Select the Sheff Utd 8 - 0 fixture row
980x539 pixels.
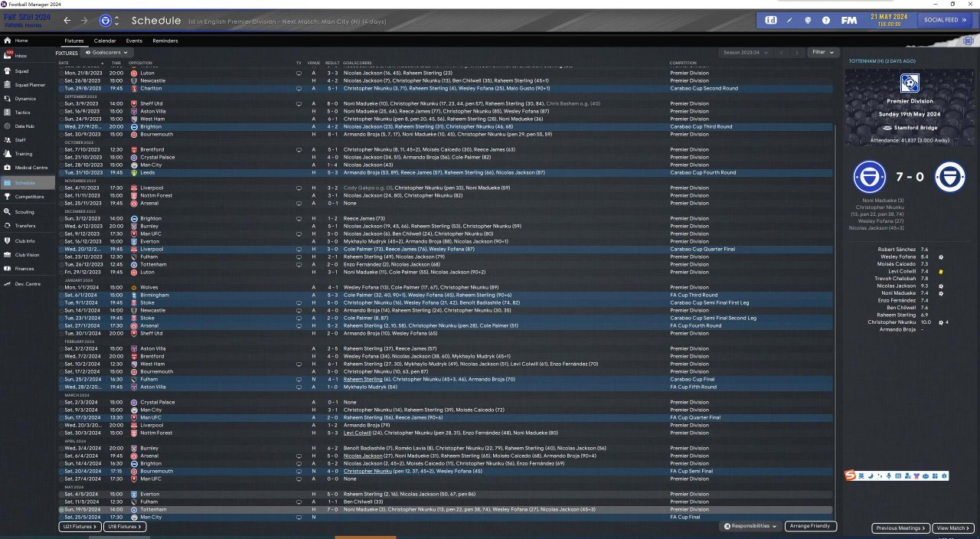tap(446, 103)
